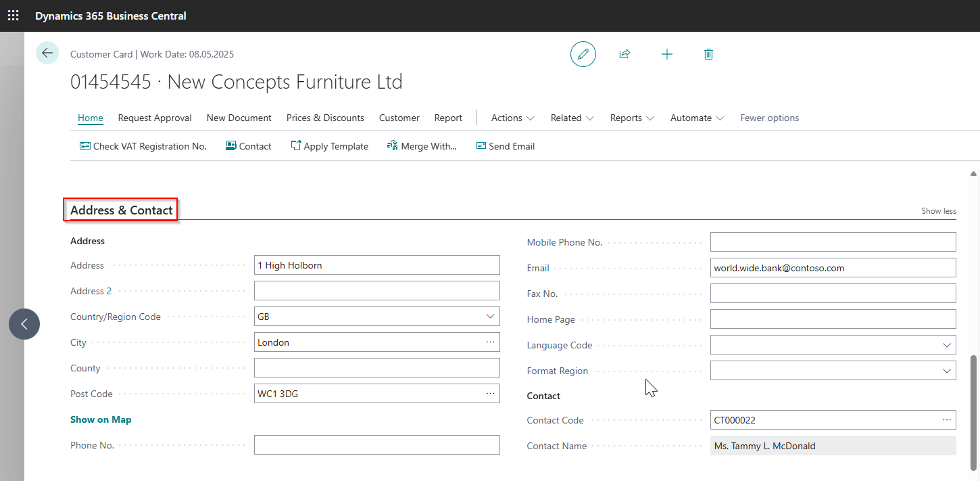Collapse the Address & Contact heading
This screenshot has height=481, width=980.
click(122, 210)
